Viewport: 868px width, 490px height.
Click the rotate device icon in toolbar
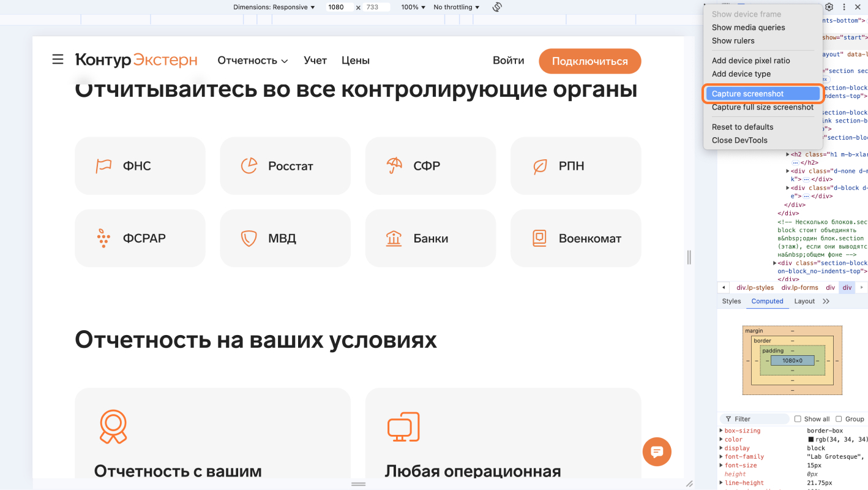coord(497,7)
